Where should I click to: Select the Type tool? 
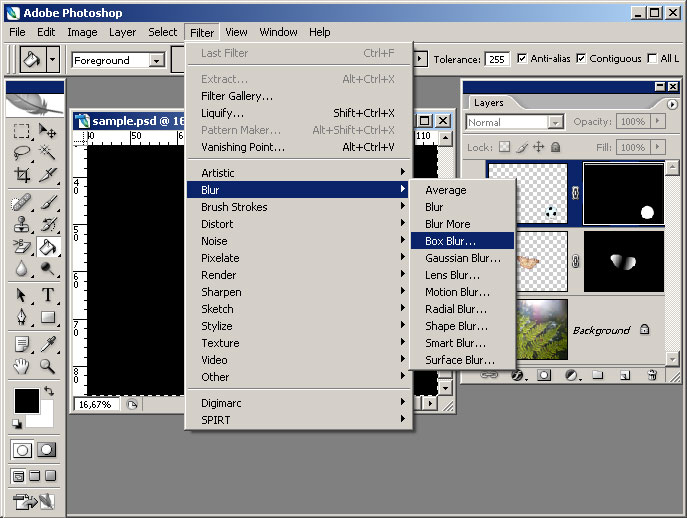[x=47, y=295]
